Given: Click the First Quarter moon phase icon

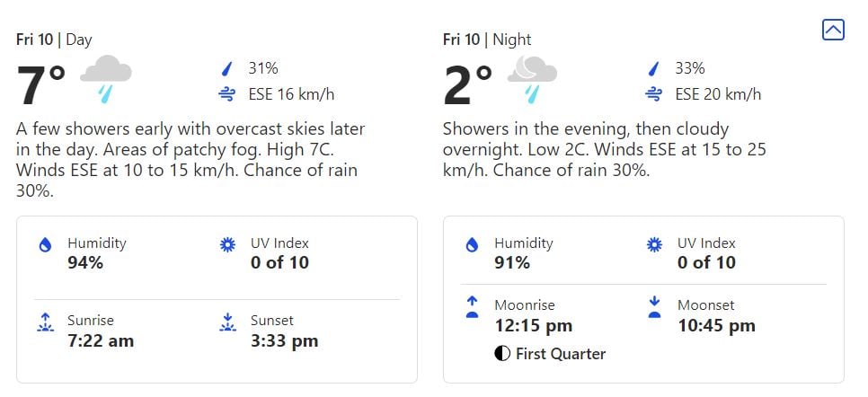Looking at the screenshot, I should point(503,353).
